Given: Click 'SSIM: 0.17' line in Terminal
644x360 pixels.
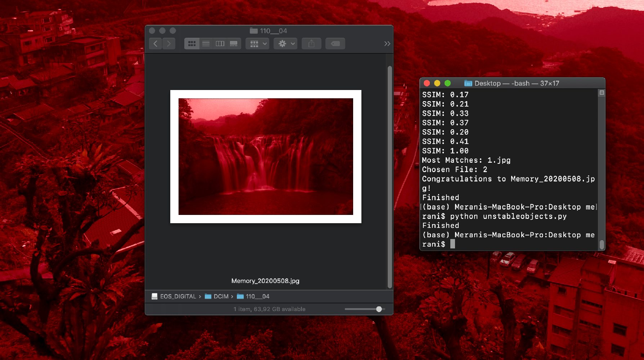Looking at the screenshot, I should (445, 95).
